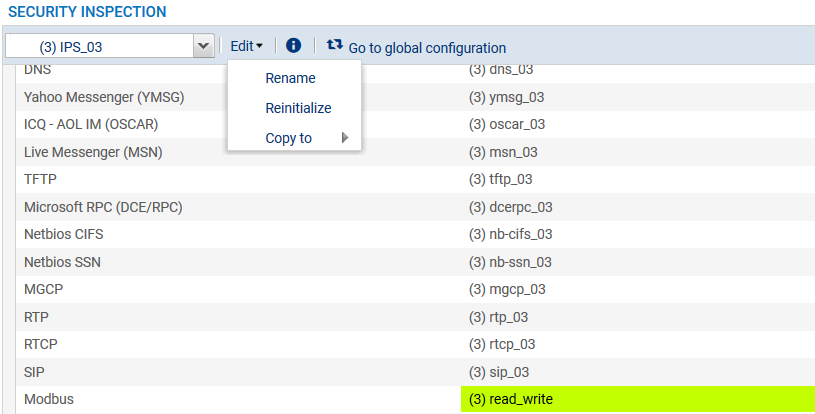Click the Go to global configuration arrows icon

pos(334,46)
